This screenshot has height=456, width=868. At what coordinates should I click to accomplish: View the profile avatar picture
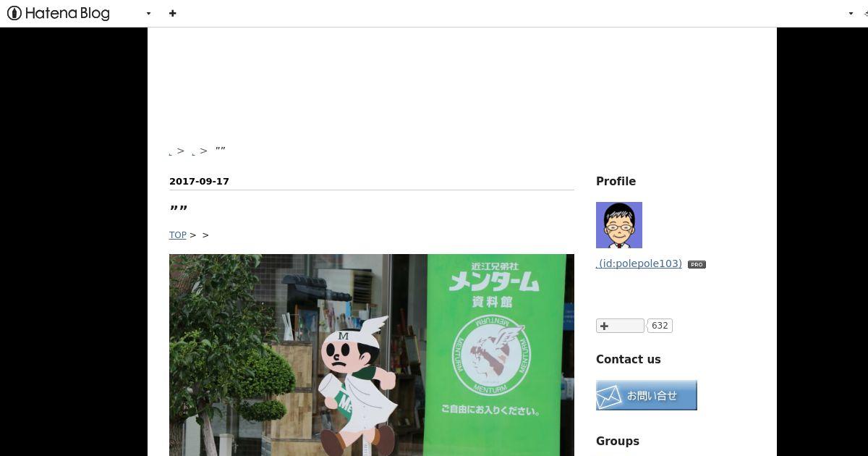[x=619, y=225]
